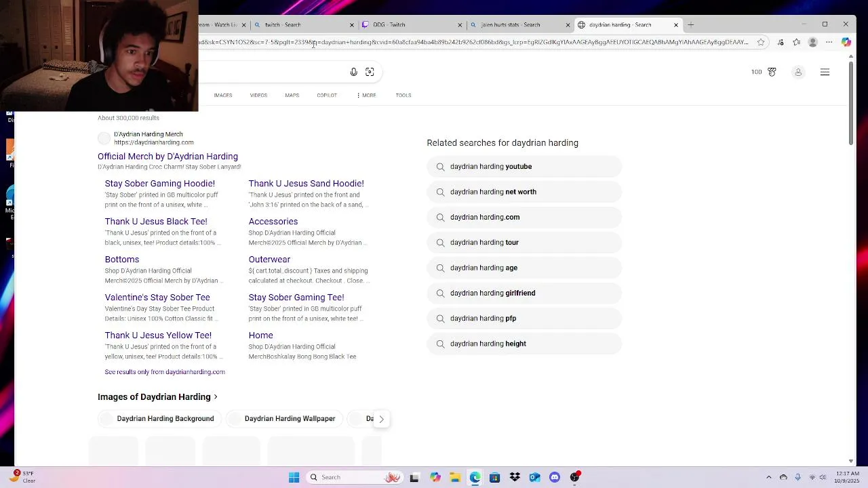This screenshot has height=488, width=868.
Task: Open the Bottoms sitelink
Action: pos(121,260)
